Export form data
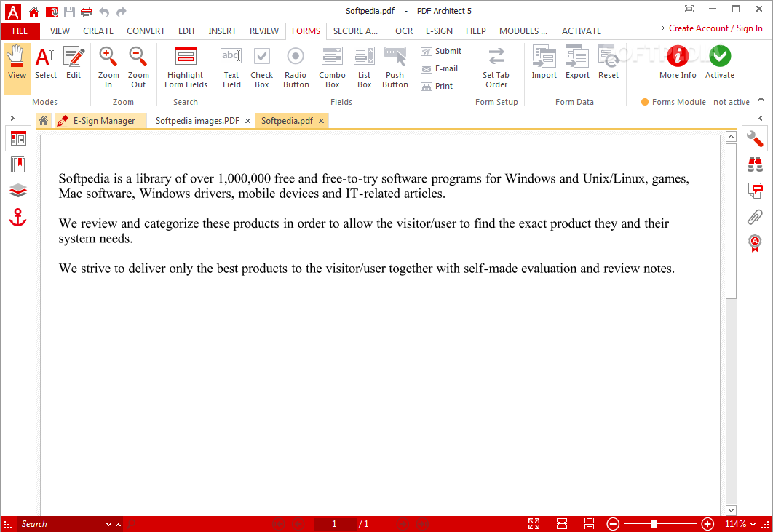The height and width of the screenshot is (532, 773). [x=577, y=63]
